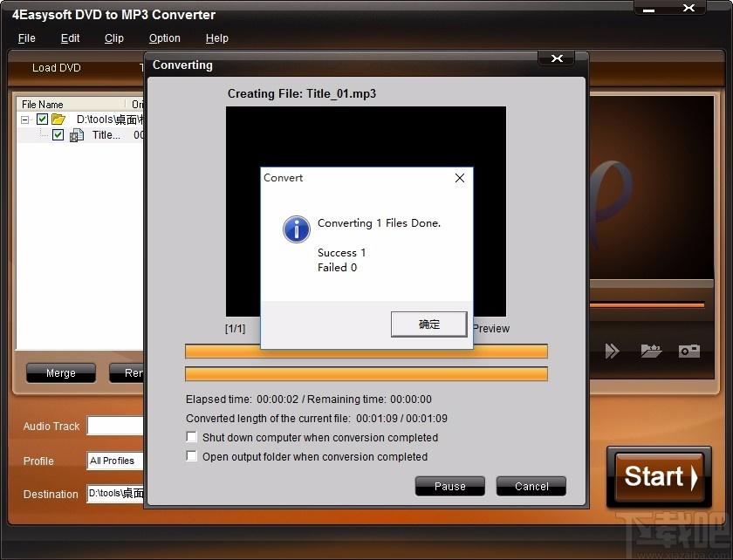Uncheck the Title file checkbox
The image size is (733, 560).
click(58, 135)
